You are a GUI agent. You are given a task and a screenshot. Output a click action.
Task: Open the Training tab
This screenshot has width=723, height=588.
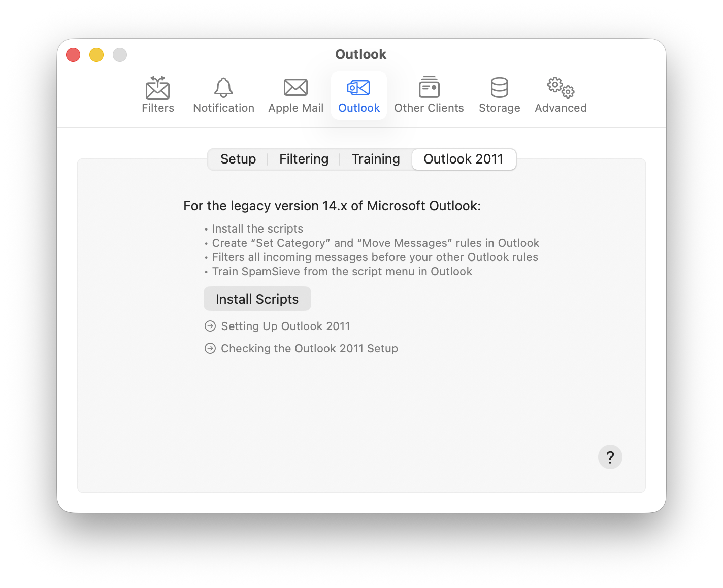click(x=375, y=159)
